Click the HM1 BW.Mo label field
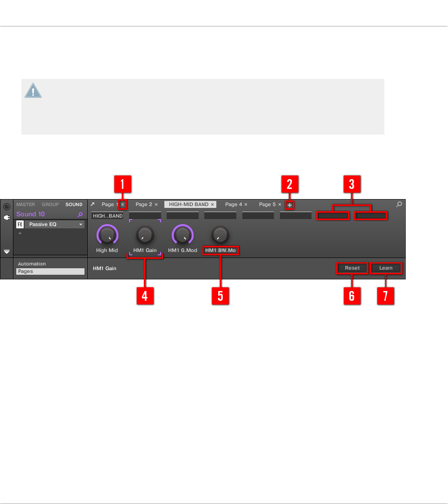The height and width of the screenshot is (504, 448). (x=221, y=251)
